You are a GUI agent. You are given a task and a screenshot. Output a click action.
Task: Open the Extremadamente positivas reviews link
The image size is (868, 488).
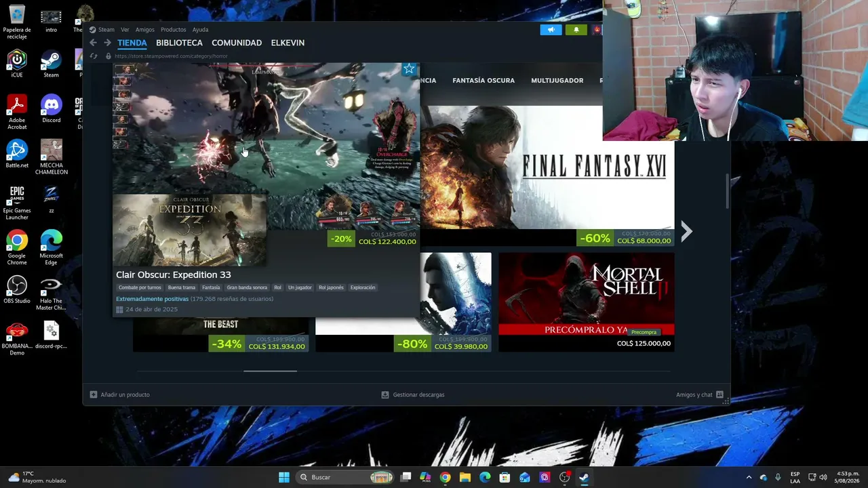[x=152, y=299]
